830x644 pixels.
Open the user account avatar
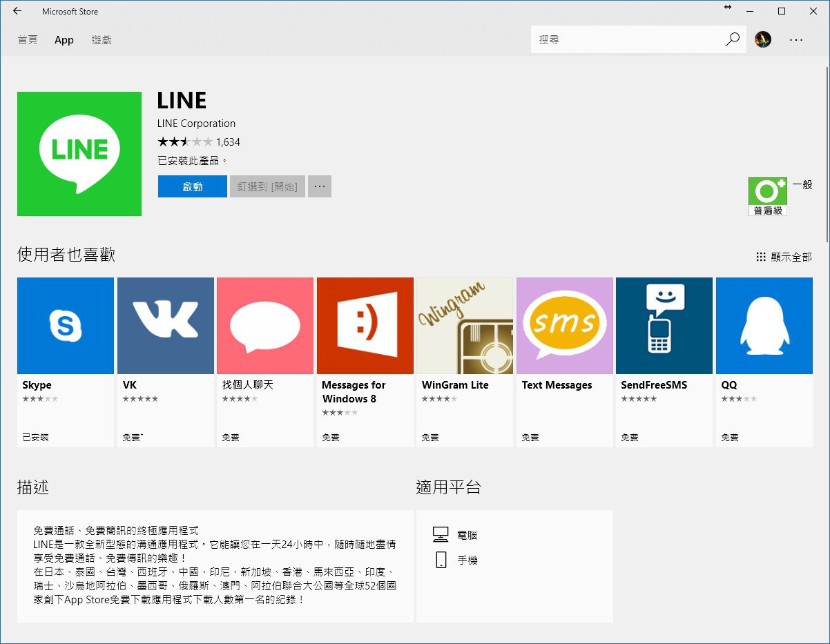click(x=763, y=39)
